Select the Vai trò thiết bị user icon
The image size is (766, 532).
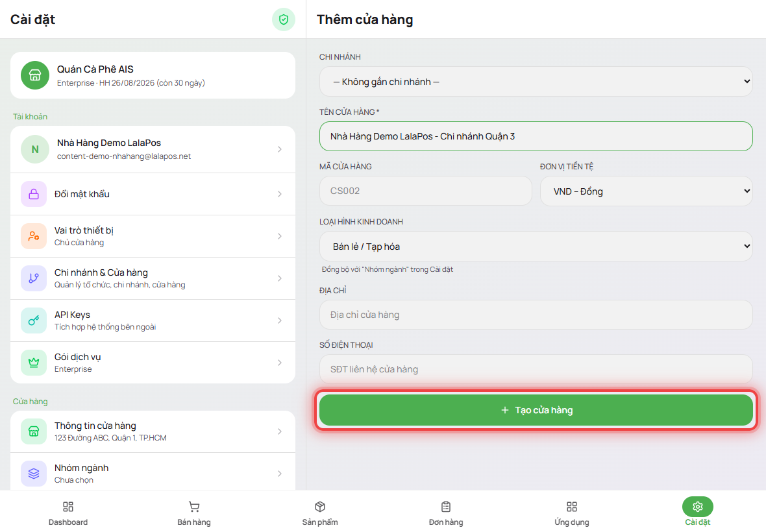(x=34, y=236)
